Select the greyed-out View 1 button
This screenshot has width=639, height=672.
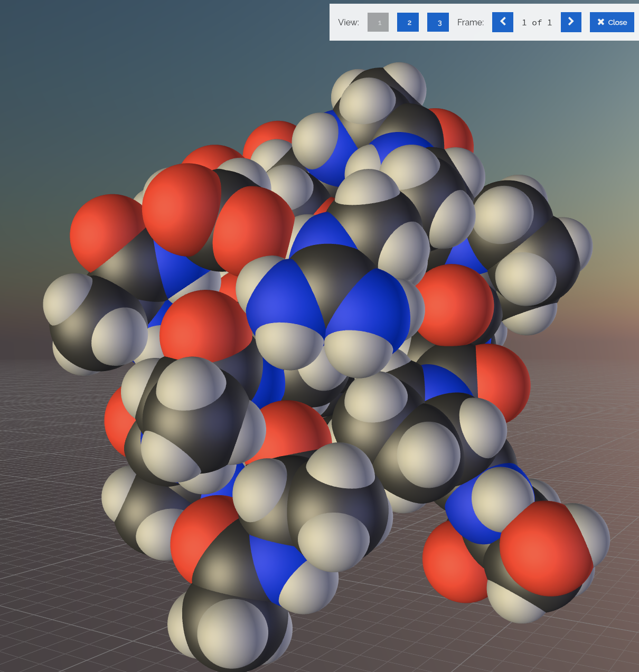(x=378, y=22)
